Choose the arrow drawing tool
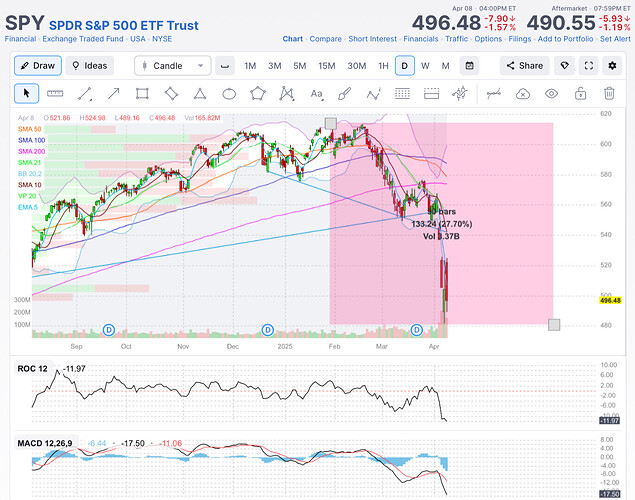 [114, 94]
